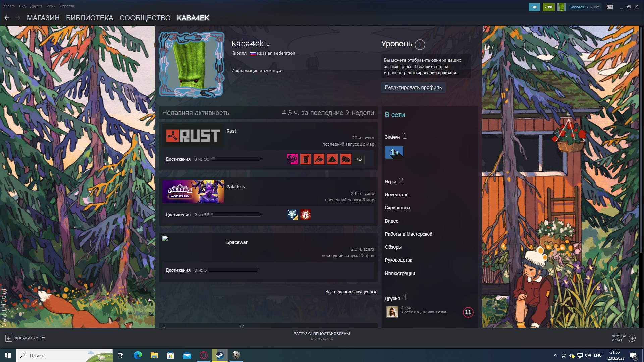Switch to Big Picture mode icon
Image resolution: width=644 pixels, height=362 pixels.
[610, 7]
